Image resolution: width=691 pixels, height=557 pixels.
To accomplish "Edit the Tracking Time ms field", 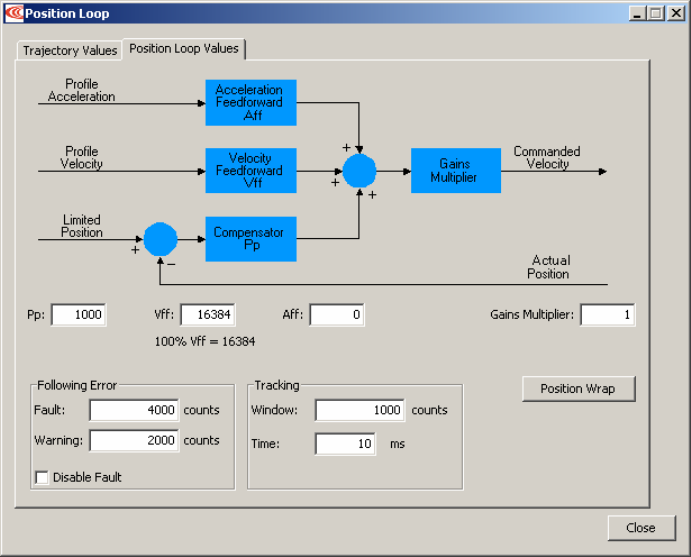I will 346,444.
